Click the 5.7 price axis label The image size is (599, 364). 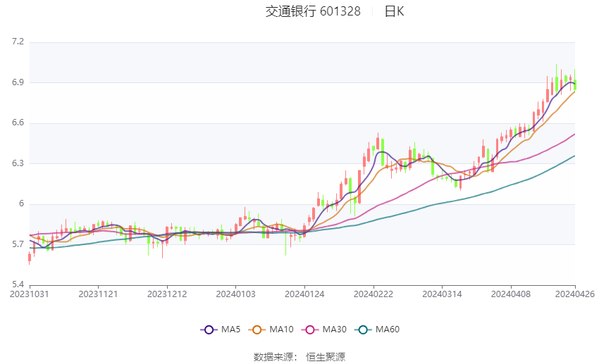click(x=18, y=244)
